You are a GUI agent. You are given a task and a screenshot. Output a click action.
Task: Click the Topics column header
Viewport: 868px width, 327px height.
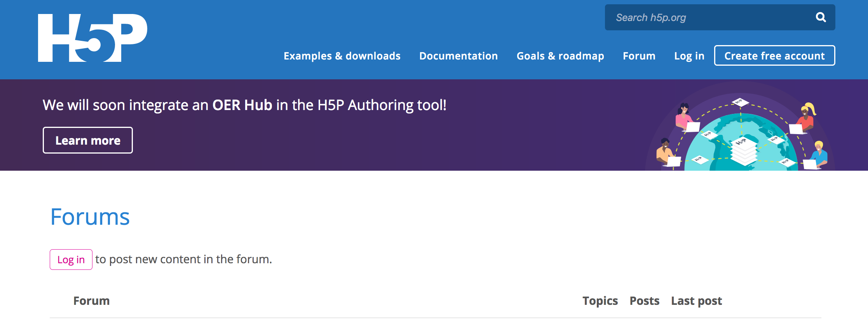click(600, 301)
